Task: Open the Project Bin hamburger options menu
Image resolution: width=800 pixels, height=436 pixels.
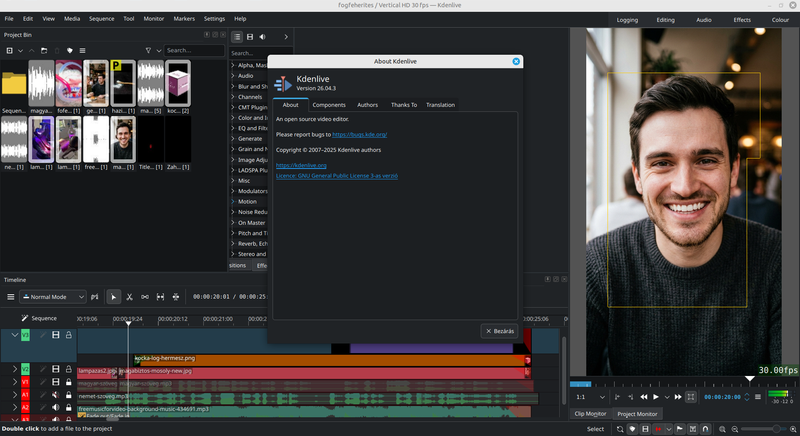Action: coord(83,50)
